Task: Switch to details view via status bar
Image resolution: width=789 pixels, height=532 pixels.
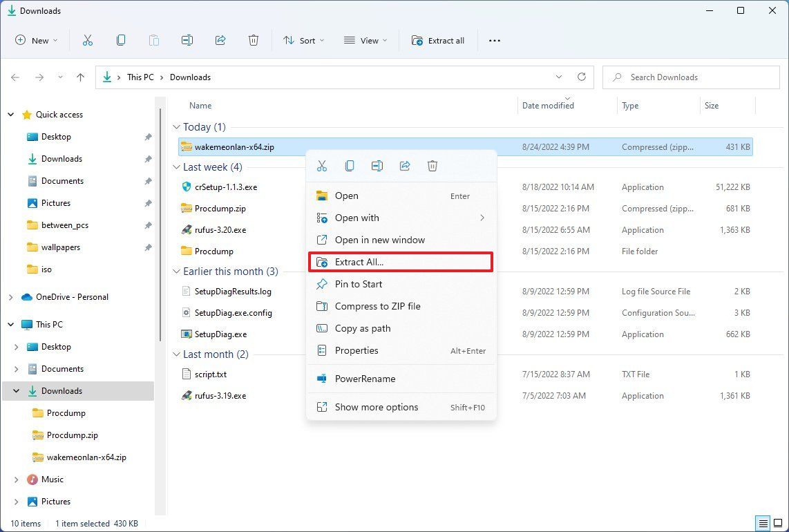Action: (764, 523)
